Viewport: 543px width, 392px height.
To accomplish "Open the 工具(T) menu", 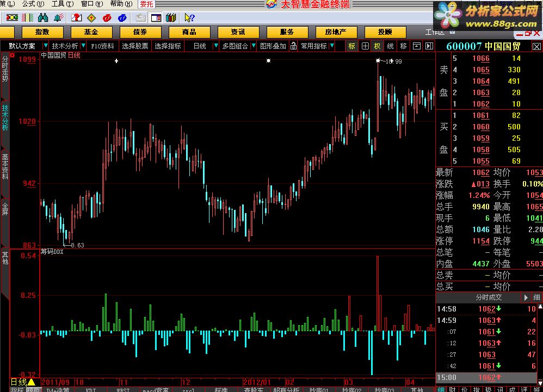I will tap(63, 4).
